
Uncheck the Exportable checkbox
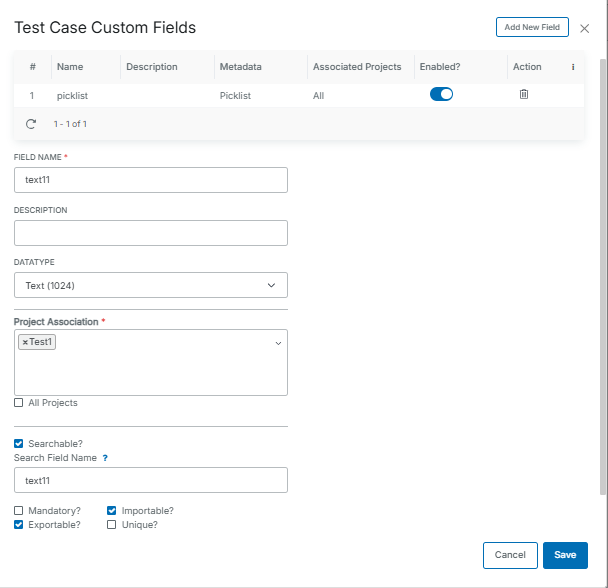point(19,524)
